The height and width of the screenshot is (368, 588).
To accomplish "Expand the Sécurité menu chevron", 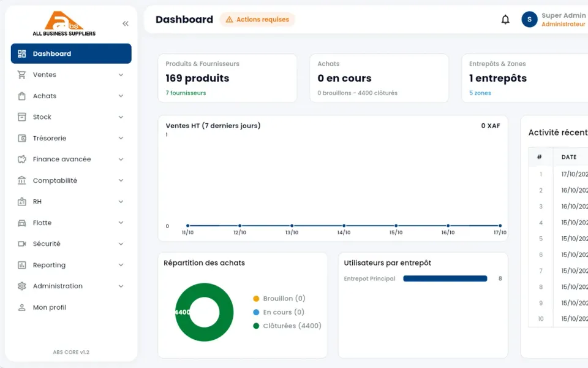I will [121, 244].
